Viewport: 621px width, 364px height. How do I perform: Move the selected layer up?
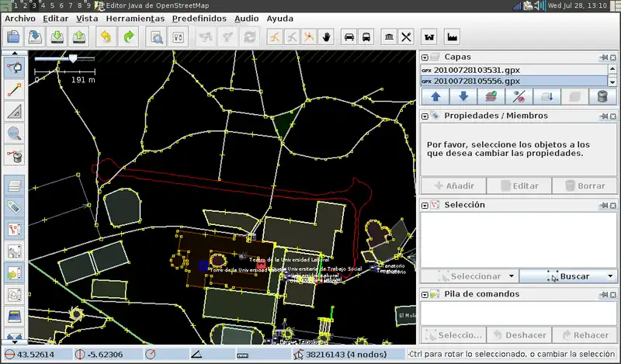click(x=435, y=97)
